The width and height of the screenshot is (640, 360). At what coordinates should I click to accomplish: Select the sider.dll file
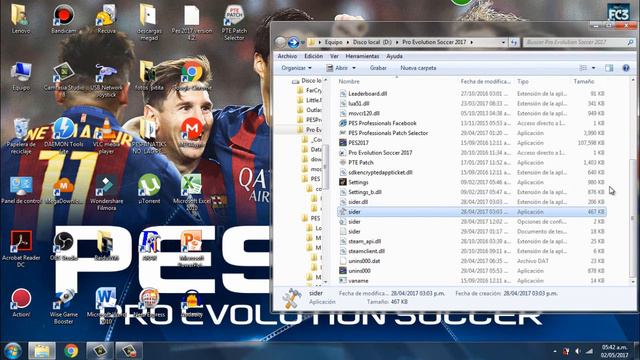pos(358,202)
